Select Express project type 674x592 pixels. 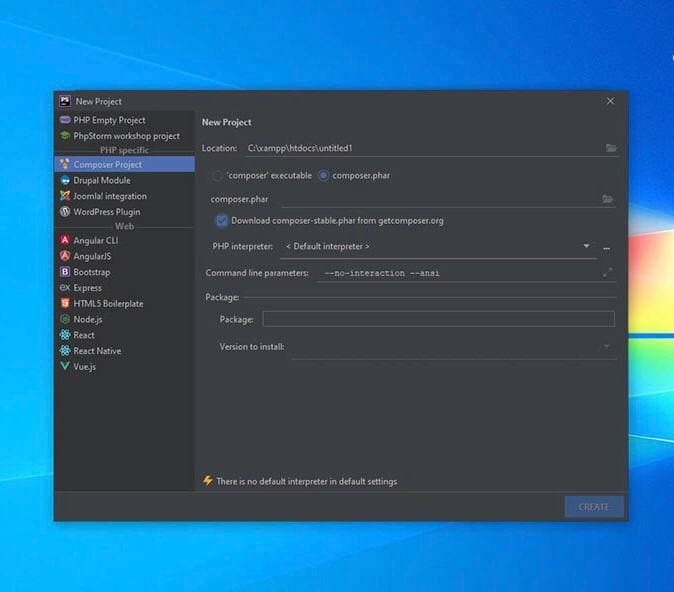(125, 288)
